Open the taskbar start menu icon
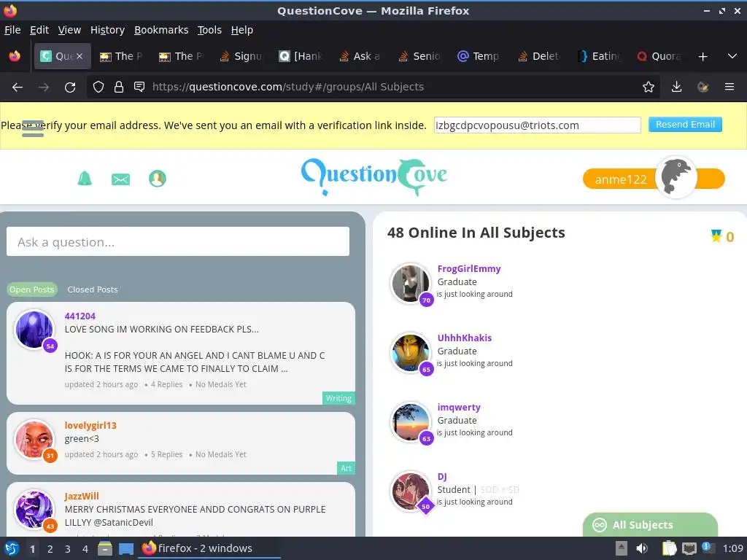The height and width of the screenshot is (560, 747). (12, 548)
